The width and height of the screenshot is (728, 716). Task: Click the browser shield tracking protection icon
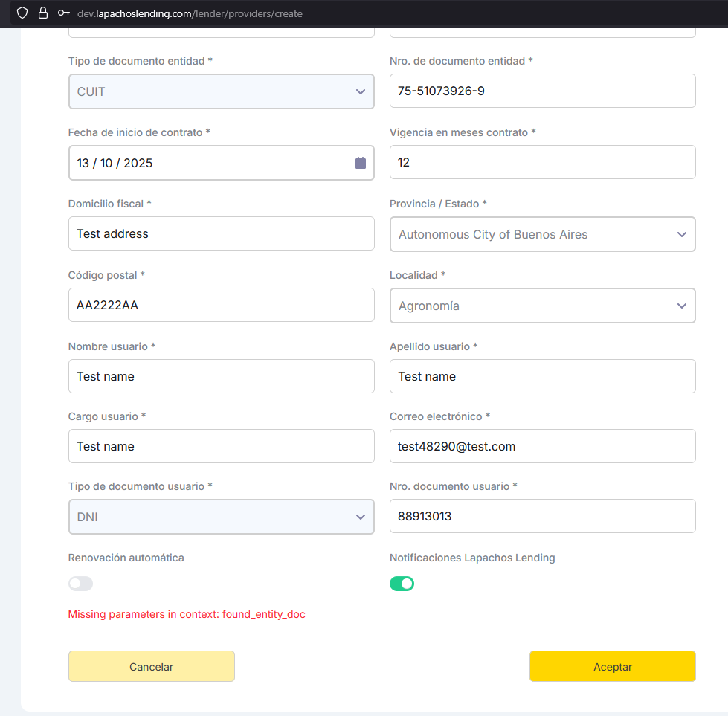point(22,13)
